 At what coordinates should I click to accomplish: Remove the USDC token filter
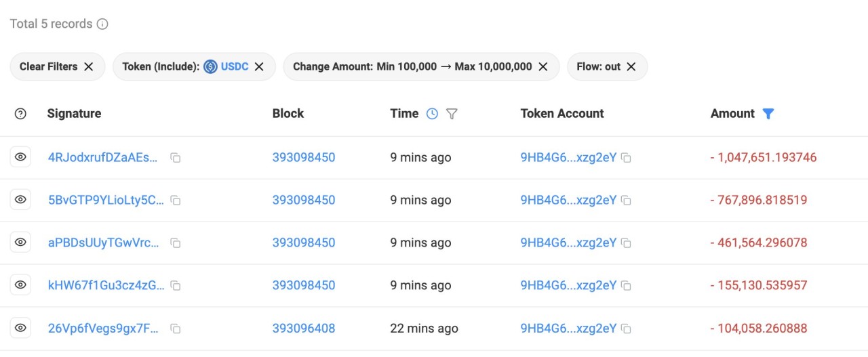click(x=259, y=67)
